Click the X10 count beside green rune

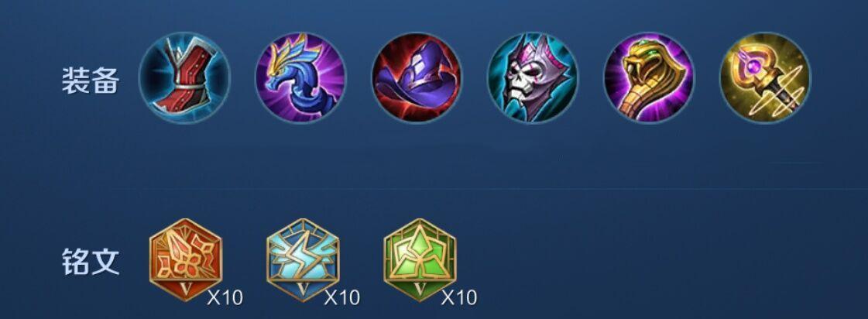pyautogui.click(x=459, y=298)
